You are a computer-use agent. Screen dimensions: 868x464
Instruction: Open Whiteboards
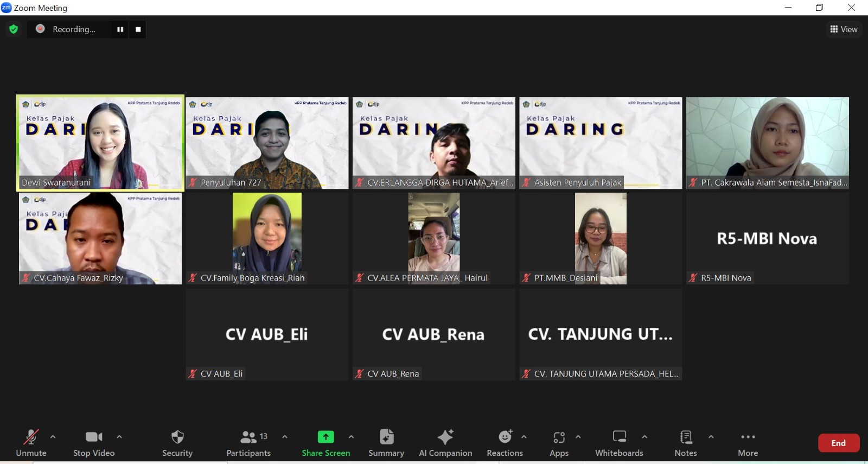[x=619, y=443]
